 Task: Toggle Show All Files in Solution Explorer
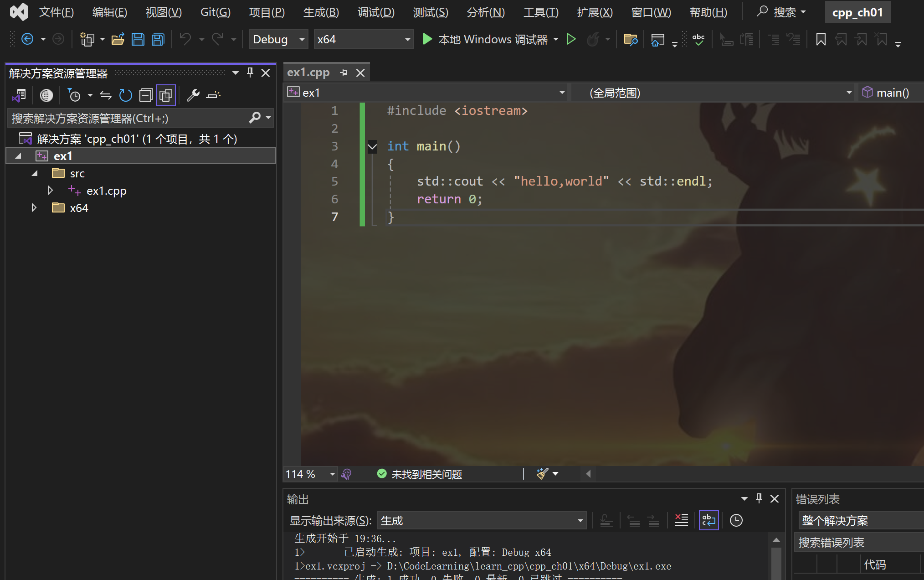[x=166, y=95]
